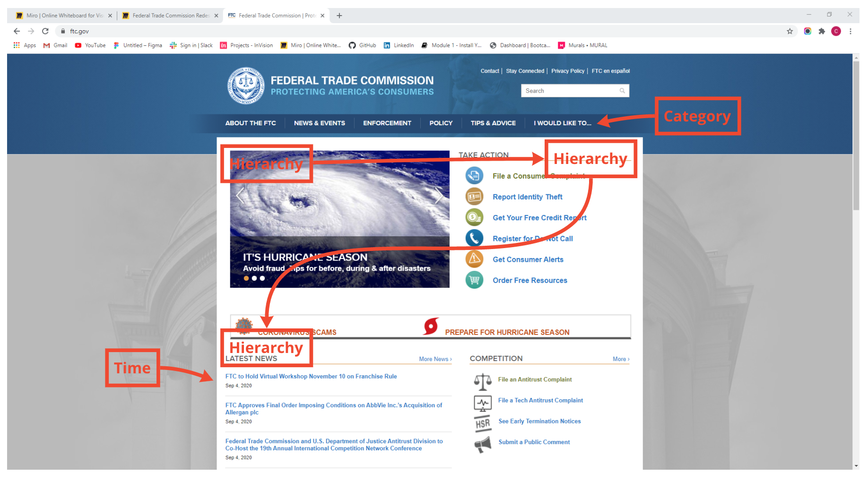Open the YouTube bookmark

coord(90,45)
